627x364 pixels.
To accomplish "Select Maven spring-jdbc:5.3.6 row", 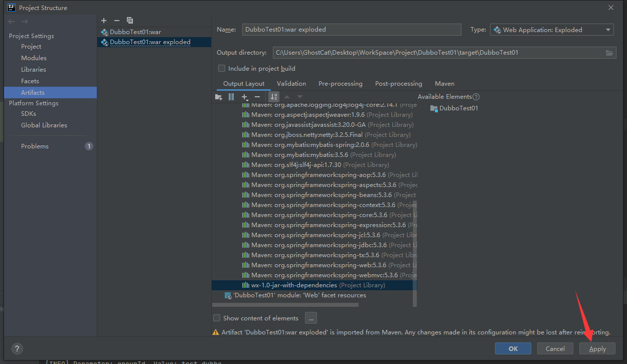I will pyautogui.click(x=314, y=245).
